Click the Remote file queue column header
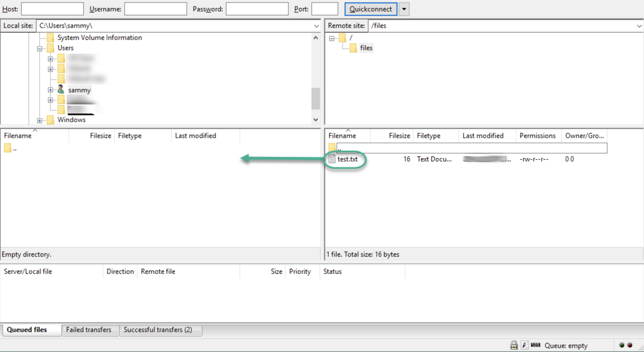Screen dimensions: 644x352 (x=189, y=271)
